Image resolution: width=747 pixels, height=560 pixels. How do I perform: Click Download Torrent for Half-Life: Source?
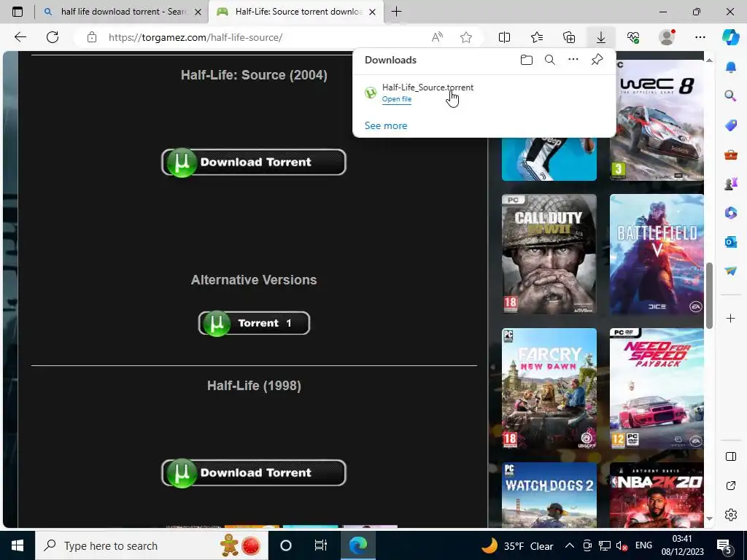tap(254, 162)
